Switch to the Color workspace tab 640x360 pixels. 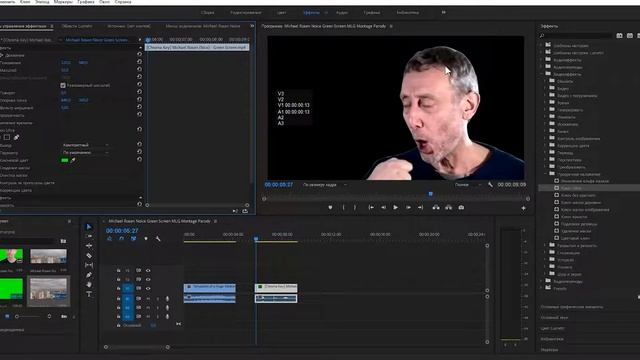(x=282, y=13)
